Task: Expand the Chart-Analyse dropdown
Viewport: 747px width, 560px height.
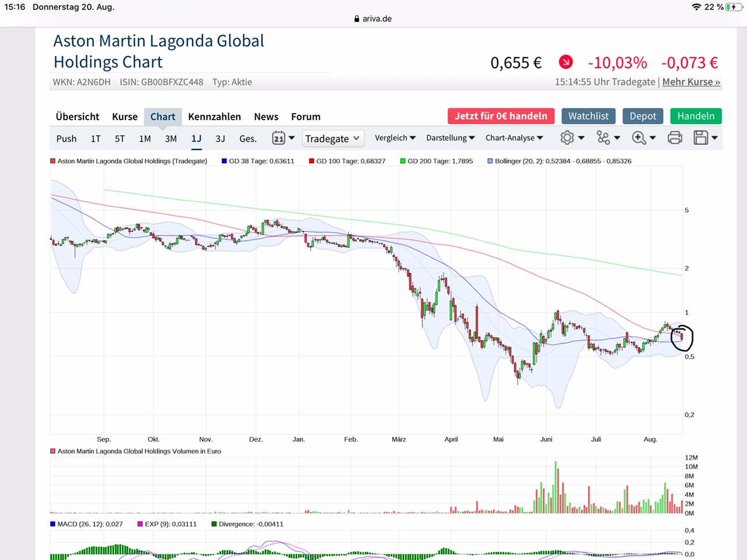Action: click(x=514, y=138)
